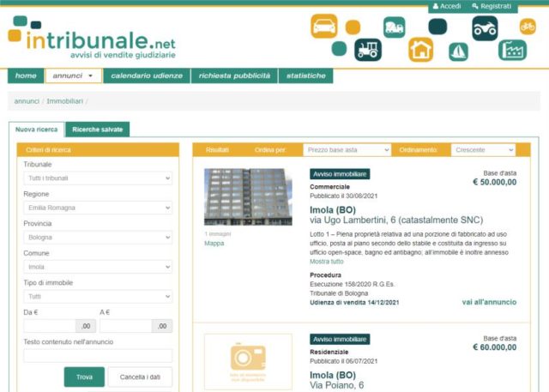
Task: Click the Testo contenuto nell'annuncio field
Action: [x=98, y=356]
